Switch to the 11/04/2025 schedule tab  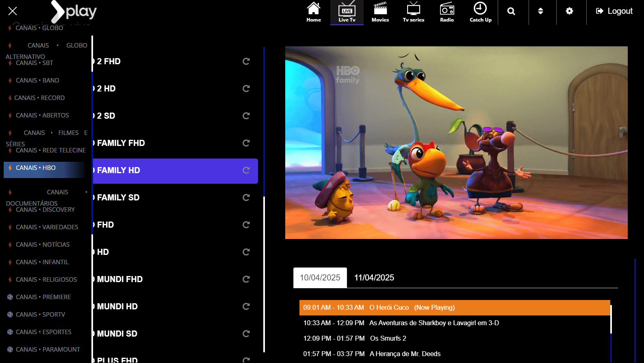(x=374, y=278)
